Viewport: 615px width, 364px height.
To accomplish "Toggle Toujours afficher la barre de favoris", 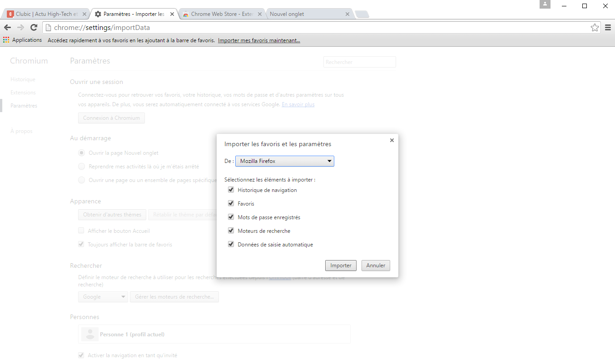I will click(81, 244).
